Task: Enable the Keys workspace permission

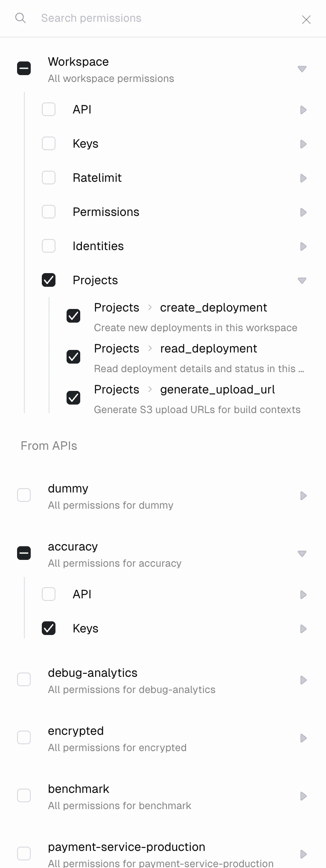Action: (x=49, y=143)
